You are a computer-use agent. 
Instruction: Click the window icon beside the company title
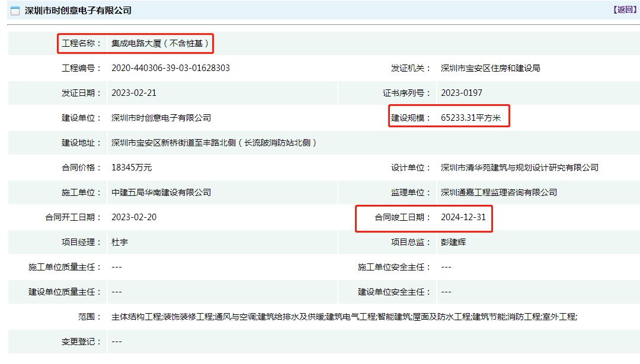tap(15, 11)
